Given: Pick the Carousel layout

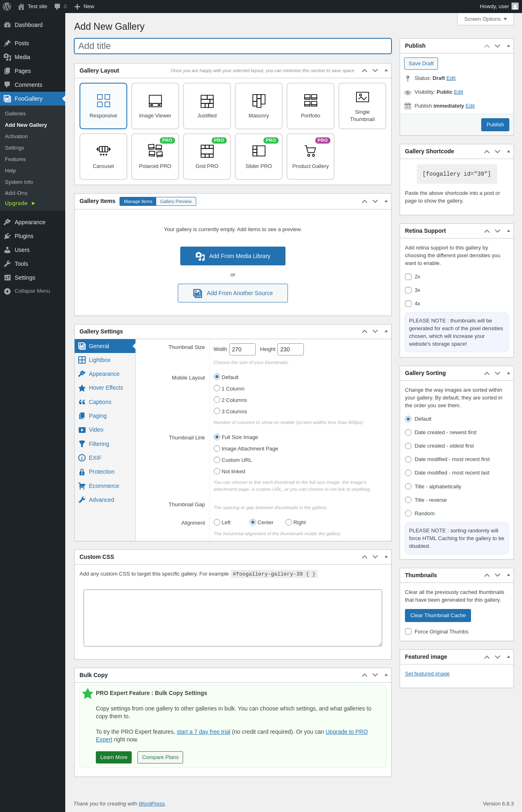Looking at the screenshot, I should (103, 157).
